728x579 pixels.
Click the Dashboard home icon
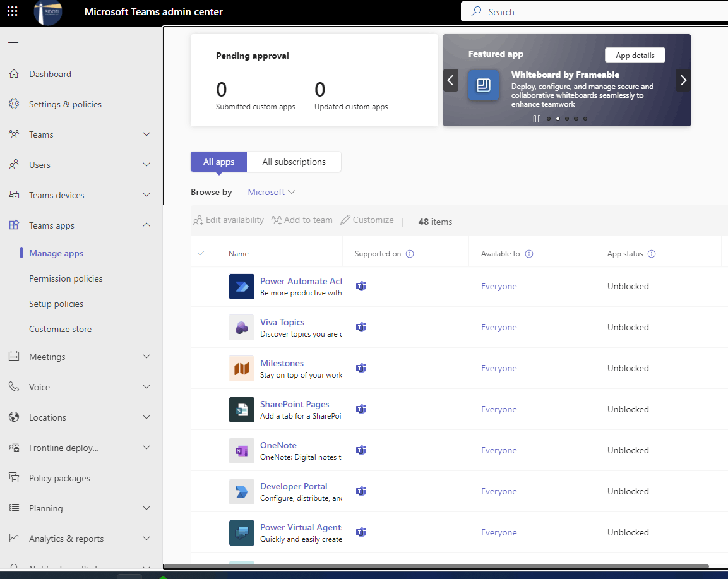point(14,74)
